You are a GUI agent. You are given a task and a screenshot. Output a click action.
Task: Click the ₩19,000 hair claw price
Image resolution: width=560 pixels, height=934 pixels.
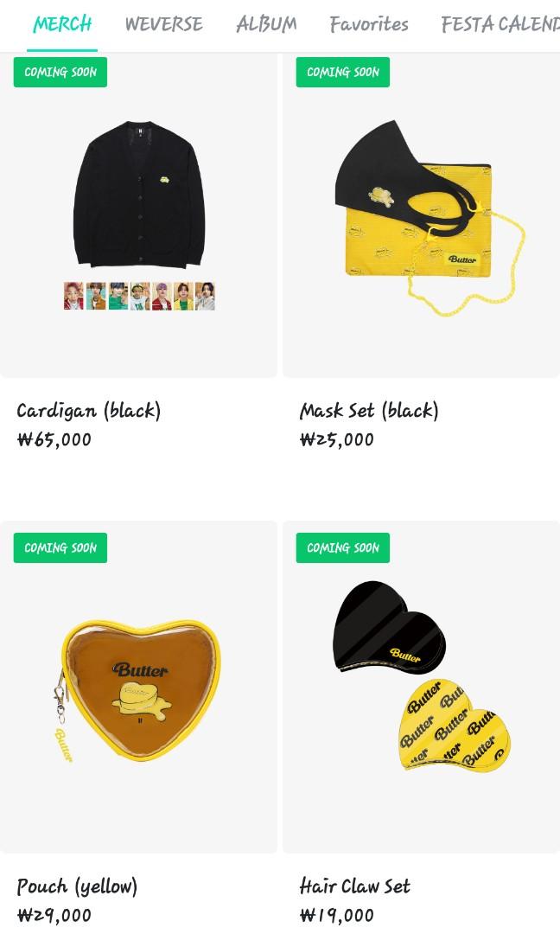click(x=337, y=915)
